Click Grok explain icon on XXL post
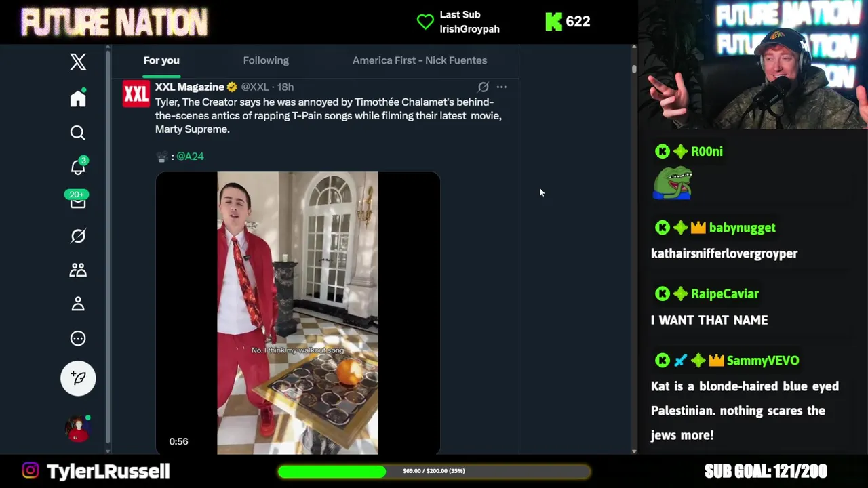The width and height of the screenshot is (868, 488). pos(483,87)
